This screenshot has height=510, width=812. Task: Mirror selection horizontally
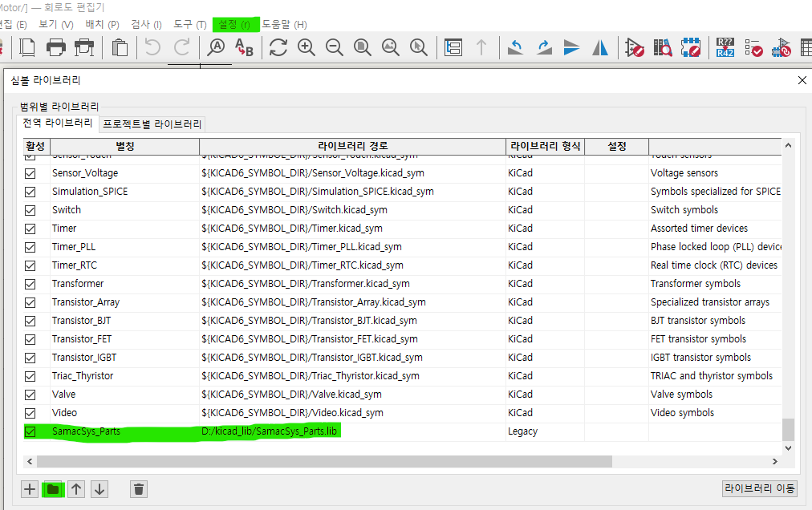point(600,47)
